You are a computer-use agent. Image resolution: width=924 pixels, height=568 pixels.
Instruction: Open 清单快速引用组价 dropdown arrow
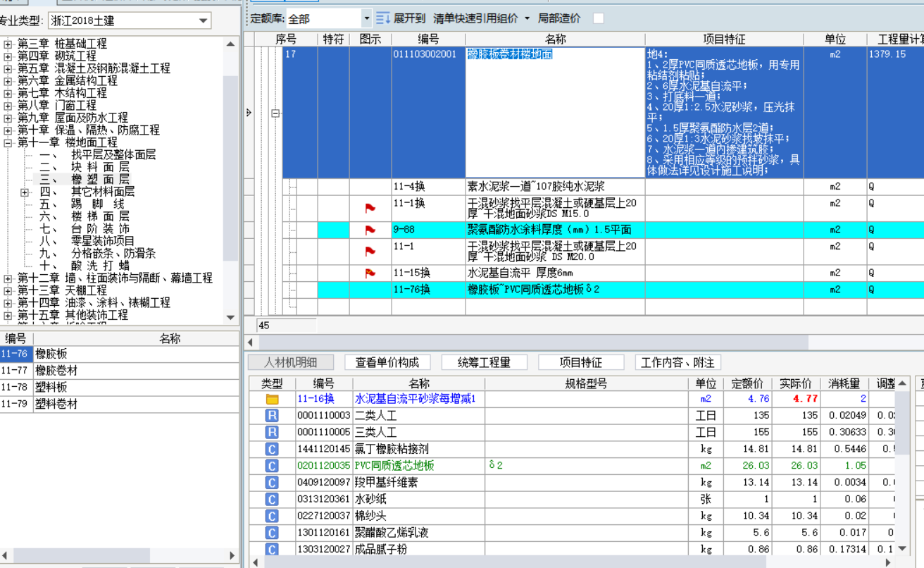[x=527, y=18]
